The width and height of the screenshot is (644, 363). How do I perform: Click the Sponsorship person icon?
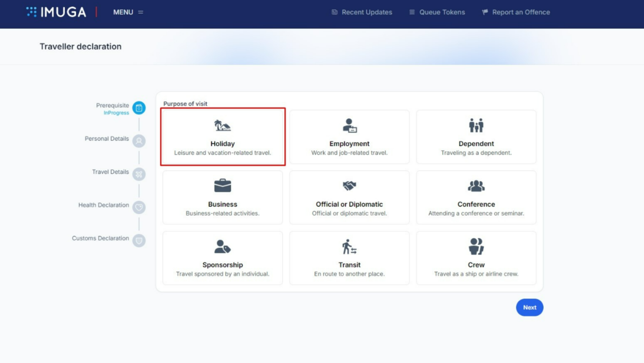point(222,247)
